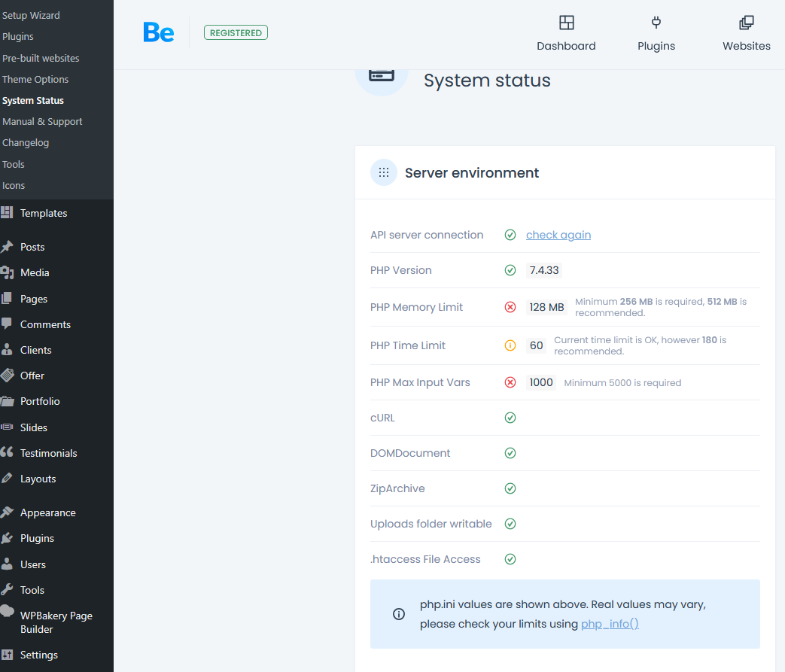Click the green check next to PHP Version
The image size is (785, 672).
coord(510,270)
